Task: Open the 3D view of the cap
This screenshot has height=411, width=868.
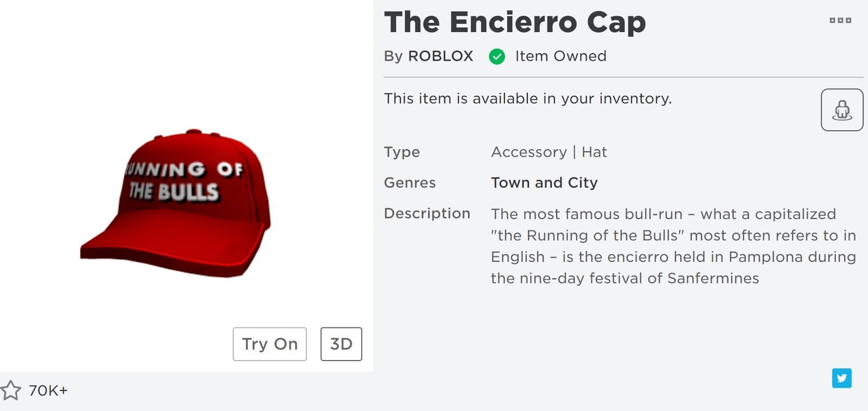Action: coord(340,344)
